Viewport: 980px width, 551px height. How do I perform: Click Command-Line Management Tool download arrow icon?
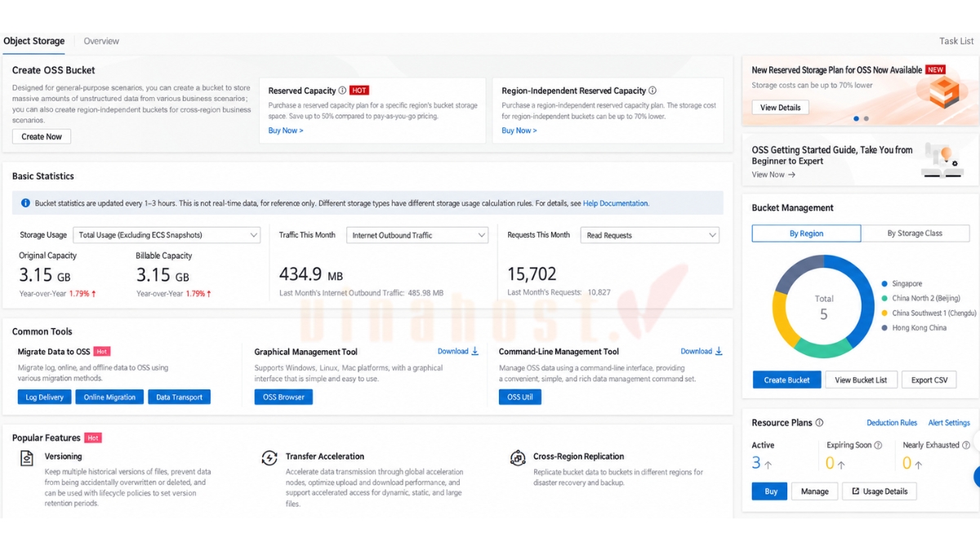(719, 351)
